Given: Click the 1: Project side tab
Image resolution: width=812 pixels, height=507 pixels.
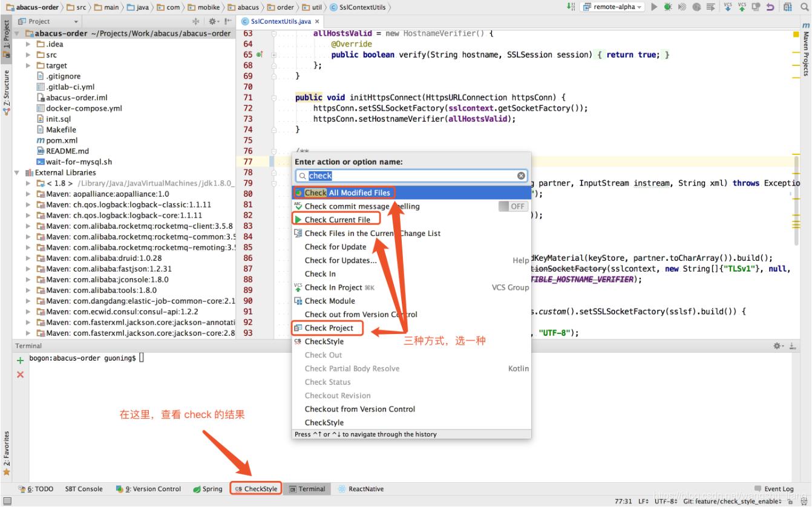Looking at the screenshot, I should point(6,39).
